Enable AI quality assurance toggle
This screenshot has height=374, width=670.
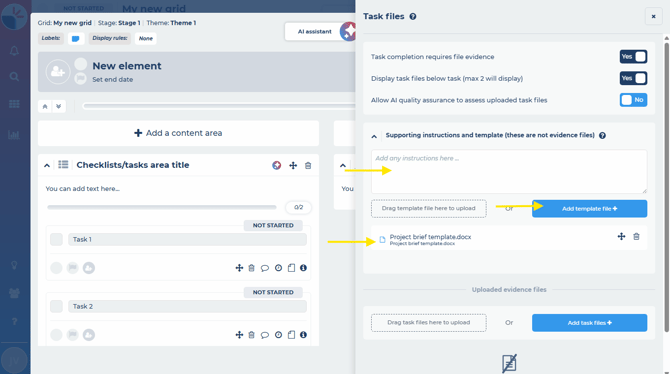point(633,100)
